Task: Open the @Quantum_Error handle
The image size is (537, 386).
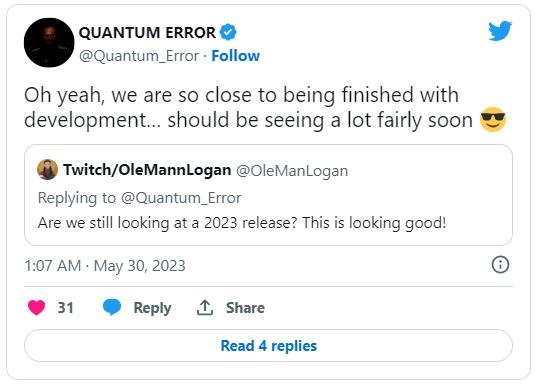Action: pos(139,56)
